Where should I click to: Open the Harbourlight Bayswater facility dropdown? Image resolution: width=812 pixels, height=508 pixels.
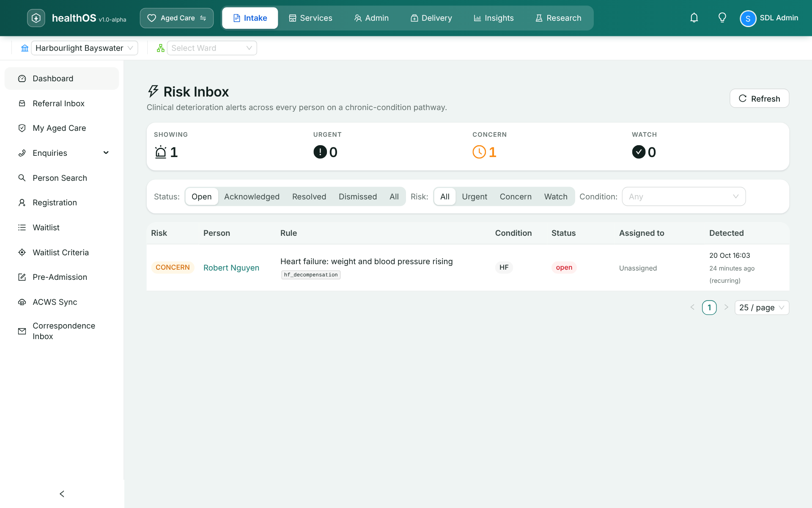click(x=85, y=48)
